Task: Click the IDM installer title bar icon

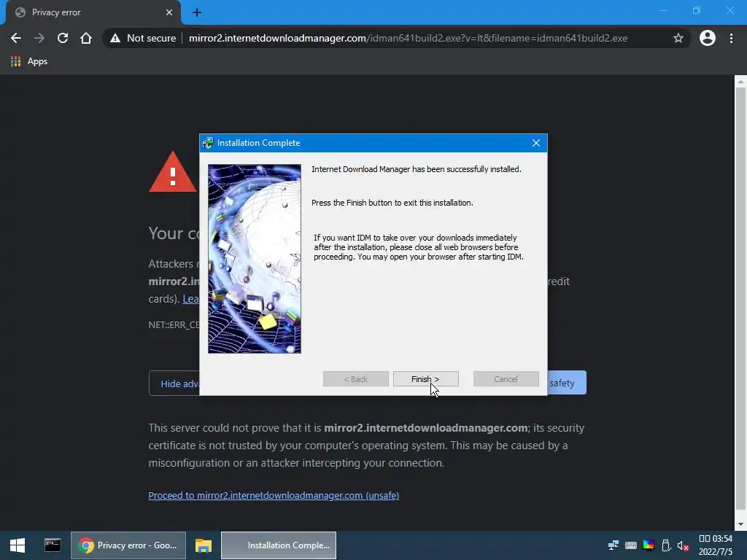Action: click(208, 143)
